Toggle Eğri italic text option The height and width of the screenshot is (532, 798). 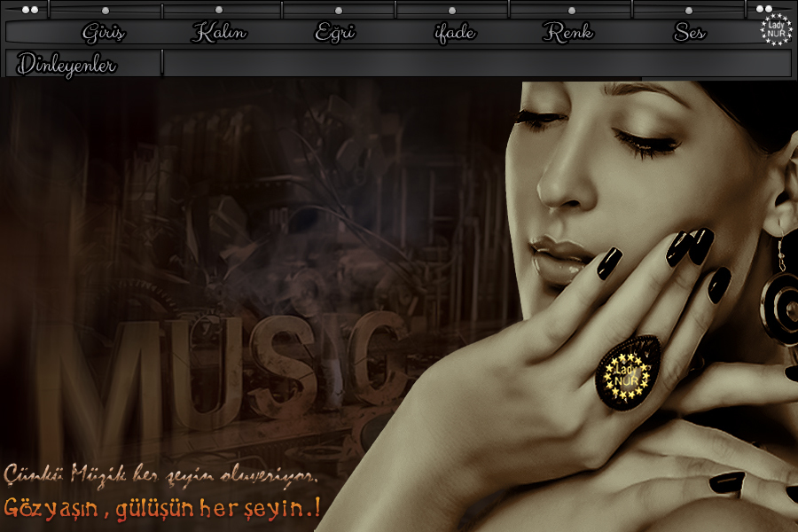tap(335, 33)
